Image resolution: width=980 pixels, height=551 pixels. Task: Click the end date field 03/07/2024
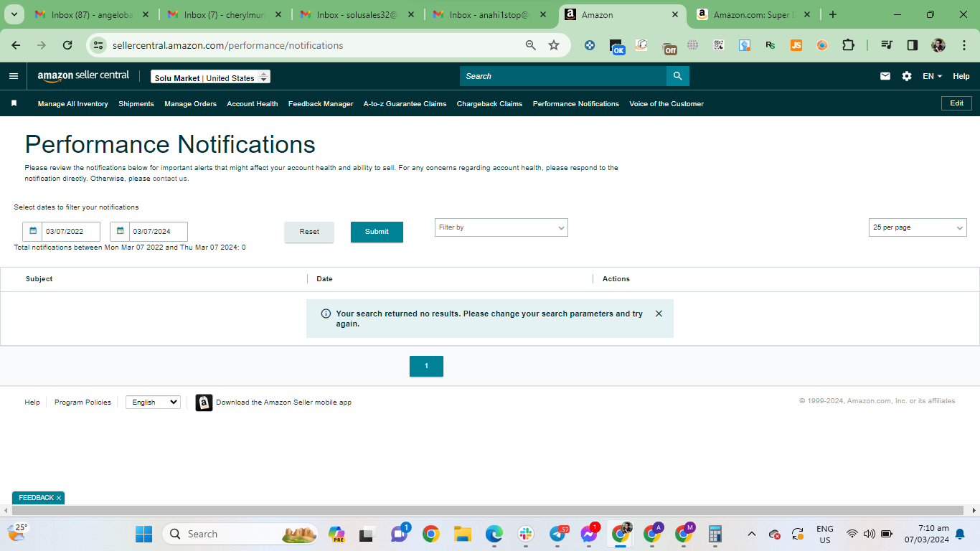pos(159,232)
